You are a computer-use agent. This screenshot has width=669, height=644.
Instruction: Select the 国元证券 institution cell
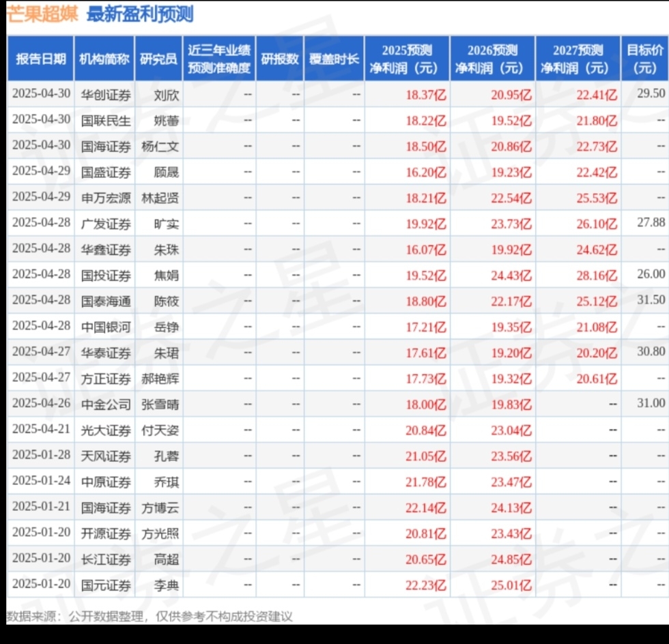click(106, 585)
